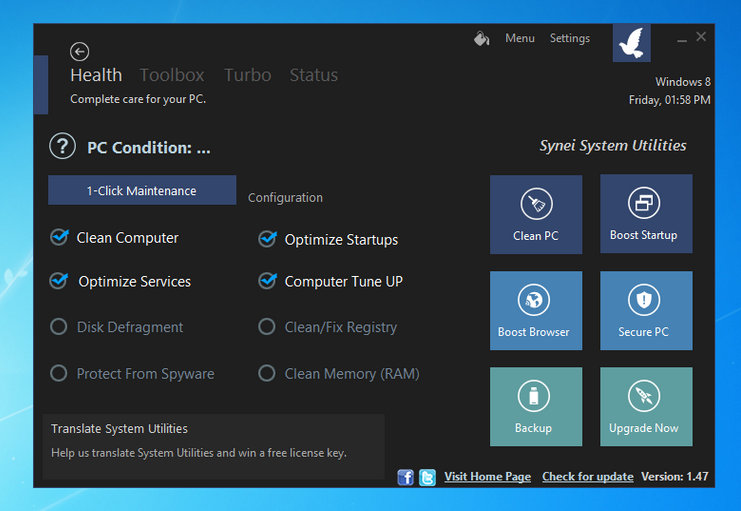Click the Windows 8 label

tap(683, 82)
